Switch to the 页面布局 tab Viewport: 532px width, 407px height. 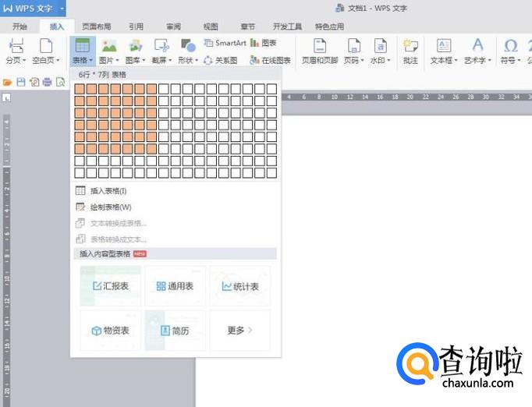click(97, 27)
